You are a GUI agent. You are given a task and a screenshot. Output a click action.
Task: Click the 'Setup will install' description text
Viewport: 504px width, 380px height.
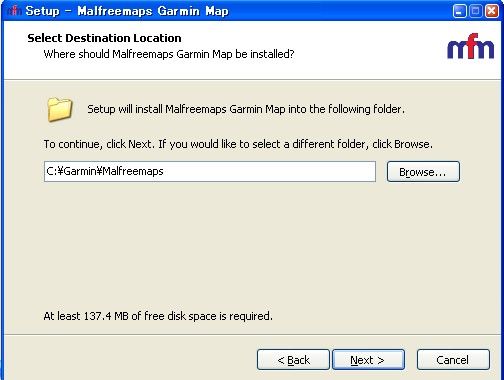pyautogui.click(x=246, y=109)
